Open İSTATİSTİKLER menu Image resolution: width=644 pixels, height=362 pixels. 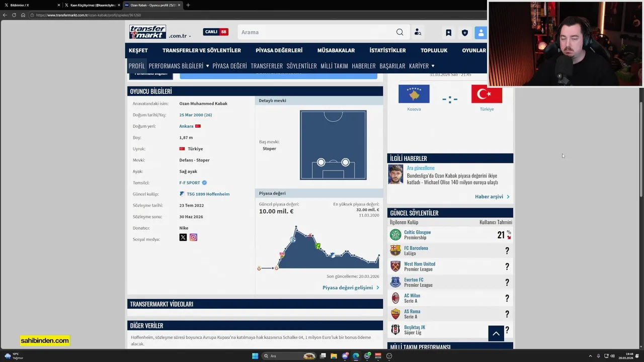(387, 50)
